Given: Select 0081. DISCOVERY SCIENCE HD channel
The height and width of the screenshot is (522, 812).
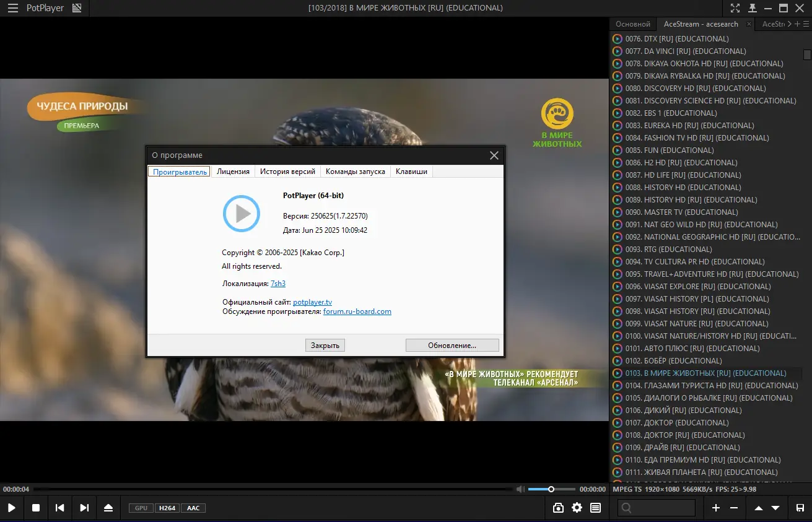Looking at the screenshot, I should (706, 101).
